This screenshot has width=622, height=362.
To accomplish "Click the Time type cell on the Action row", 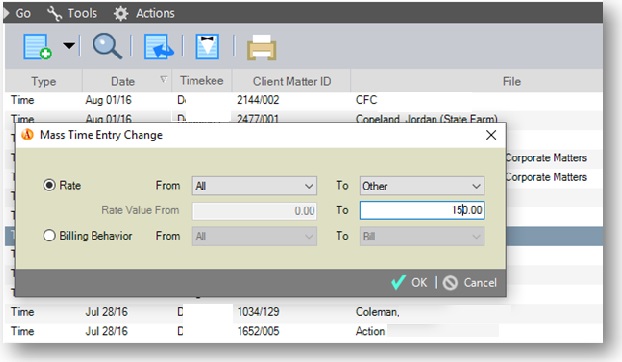I will pos(23,331).
